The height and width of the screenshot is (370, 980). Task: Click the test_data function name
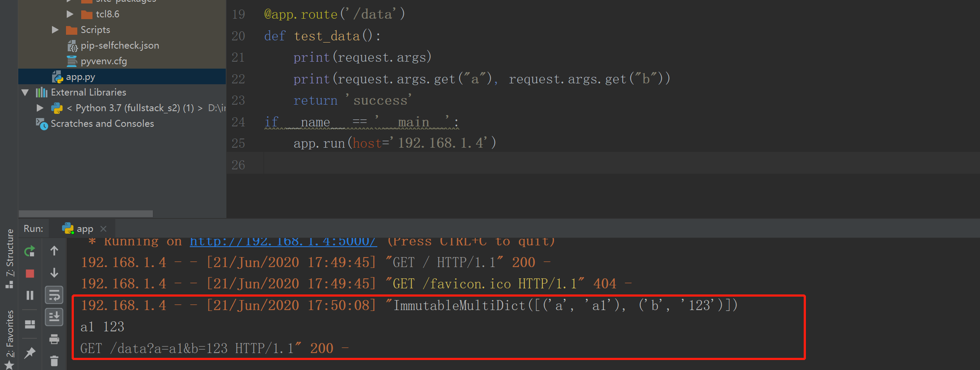click(327, 36)
